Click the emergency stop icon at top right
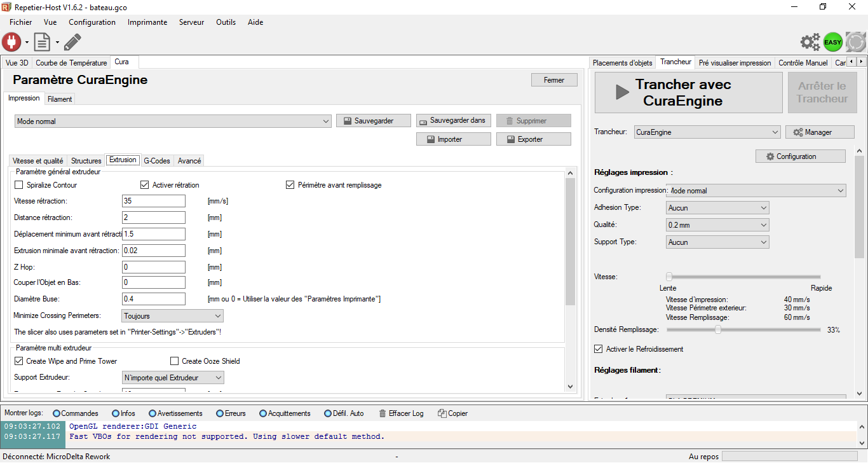Viewport: 868px width, 463px height. [856, 42]
